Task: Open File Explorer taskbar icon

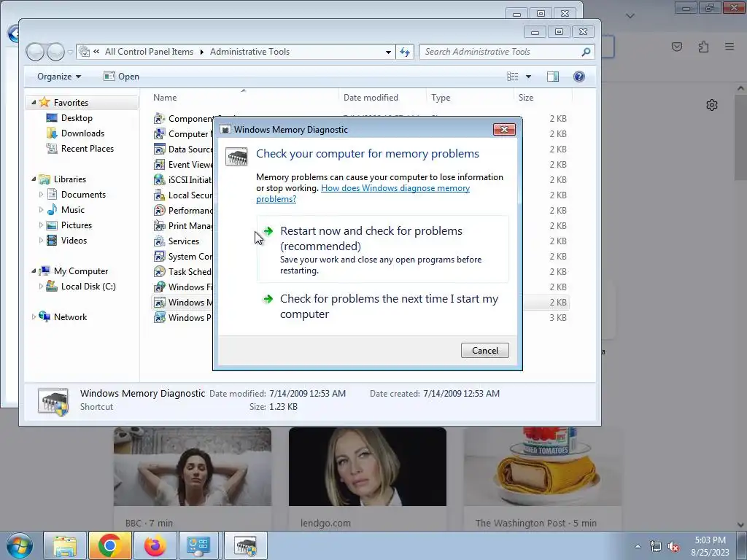Action: pyautogui.click(x=65, y=545)
